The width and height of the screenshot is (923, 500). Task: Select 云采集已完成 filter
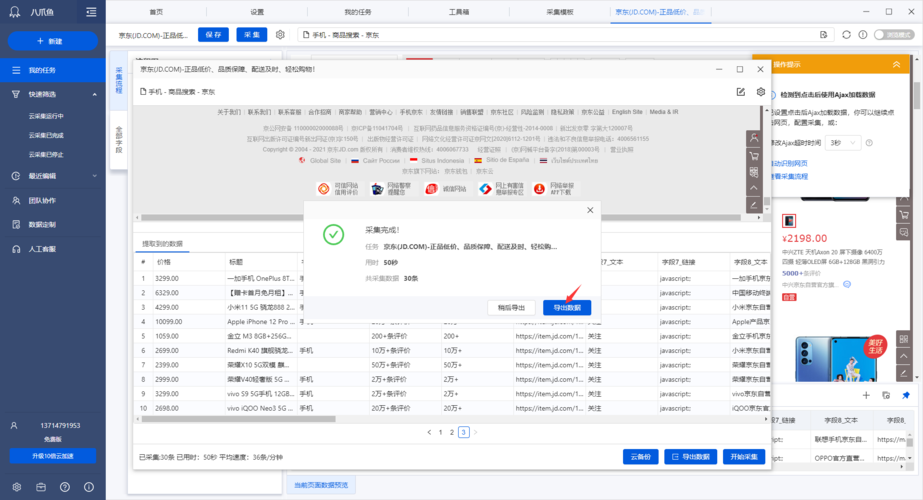coord(46,135)
